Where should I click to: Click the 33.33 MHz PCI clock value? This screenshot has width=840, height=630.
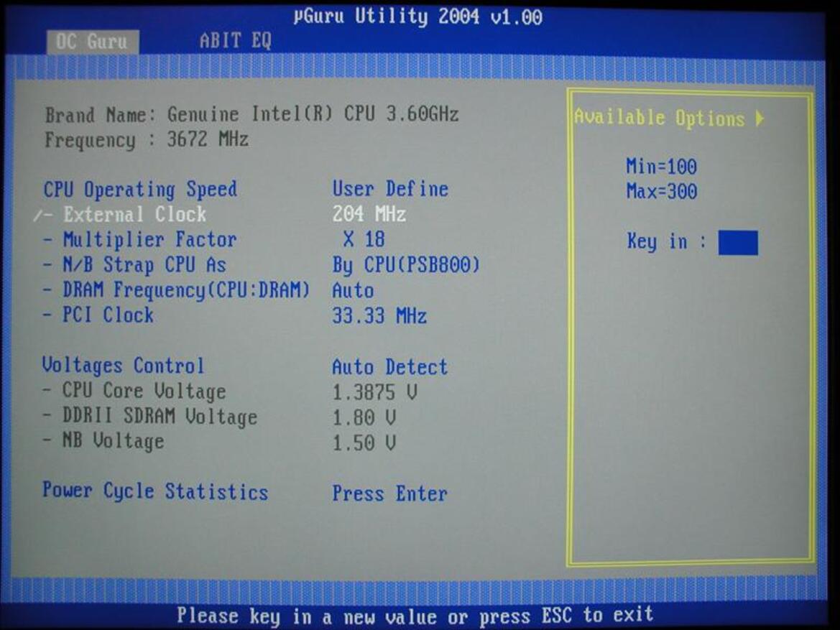[x=379, y=315]
